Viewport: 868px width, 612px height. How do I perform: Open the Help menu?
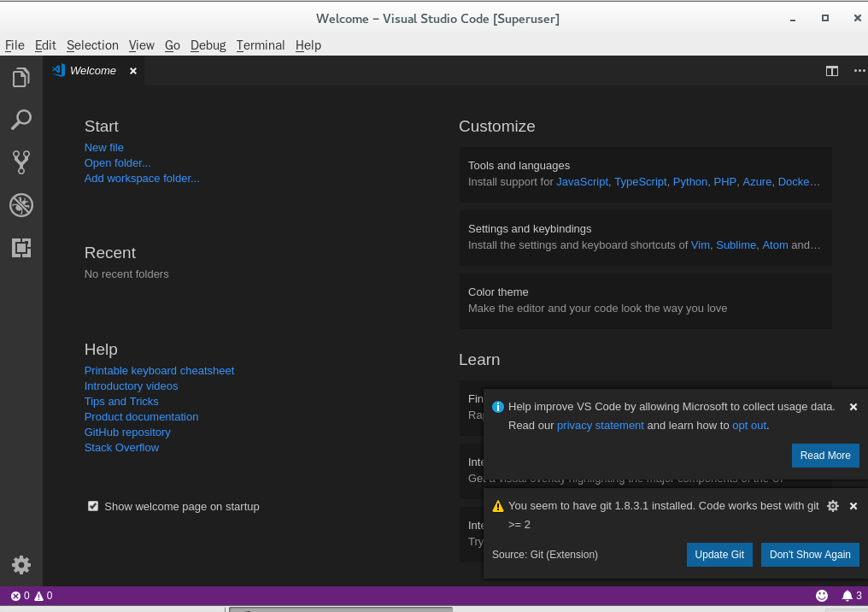point(308,45)
